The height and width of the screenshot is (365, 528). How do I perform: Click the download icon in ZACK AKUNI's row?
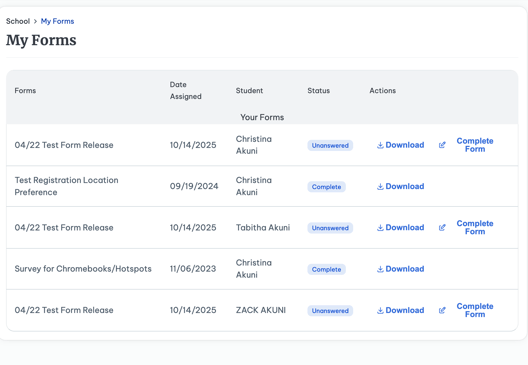(x=380, y=310)
